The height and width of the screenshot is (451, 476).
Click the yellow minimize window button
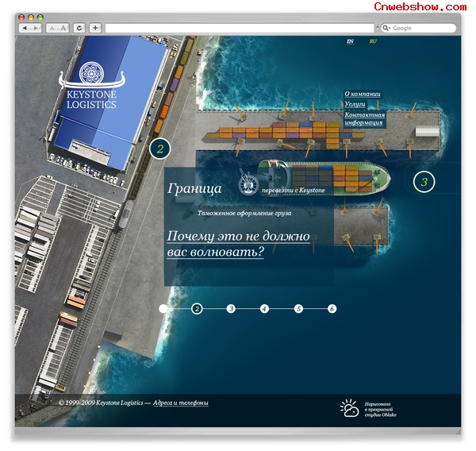31,17
